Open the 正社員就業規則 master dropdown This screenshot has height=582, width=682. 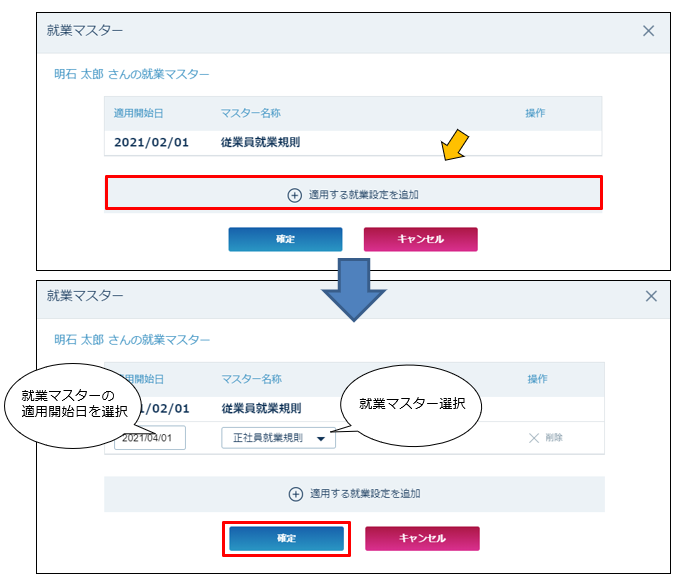pyautogui.click(x=278, y=438)
